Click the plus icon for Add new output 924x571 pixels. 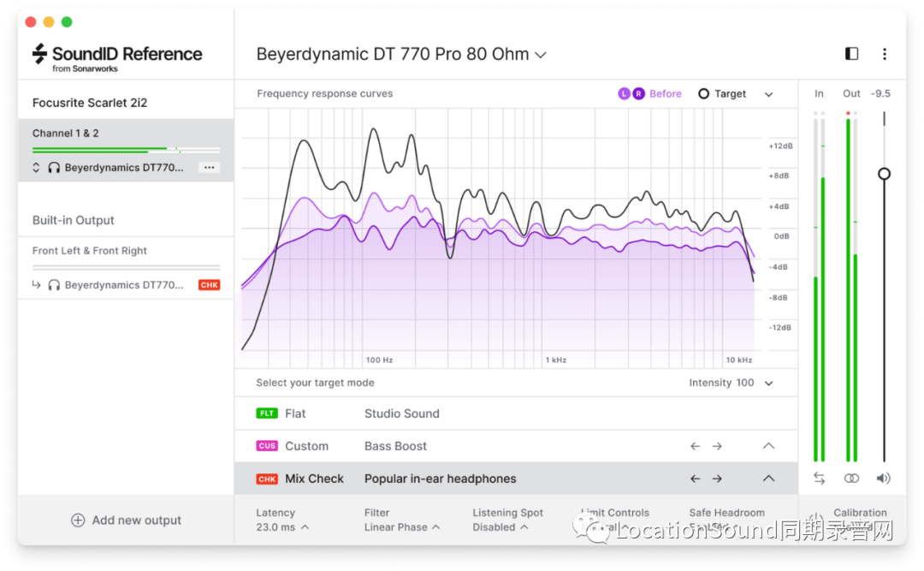(78, 520)
